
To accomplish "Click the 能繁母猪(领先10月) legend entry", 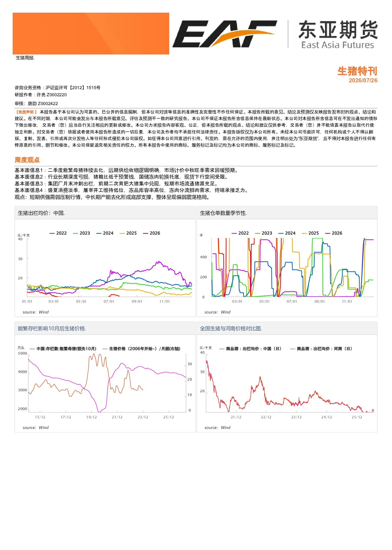I will pyautogui.click(x=63, y=349).
